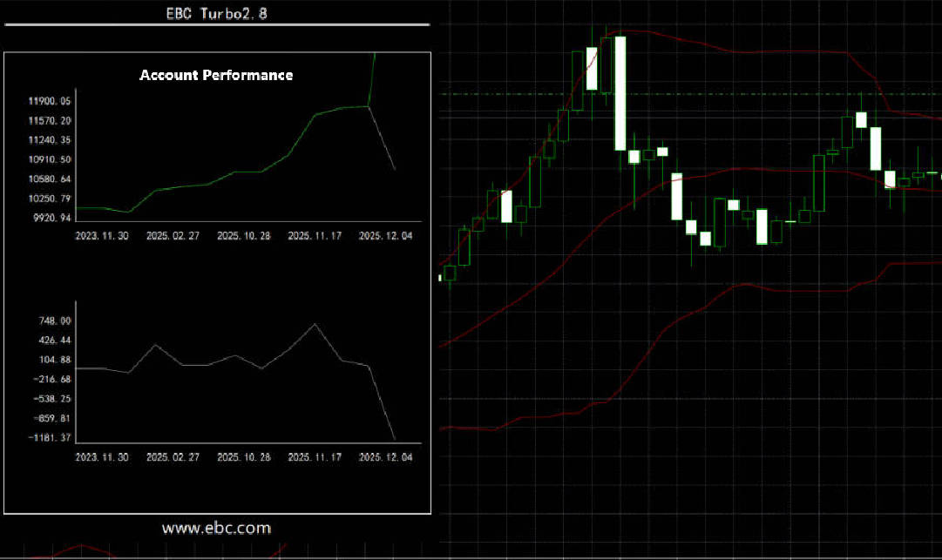Click the 748.00 label on lower chart
Image resolution: width=942 pixels, height=560 pixels.
pos(52,320)
